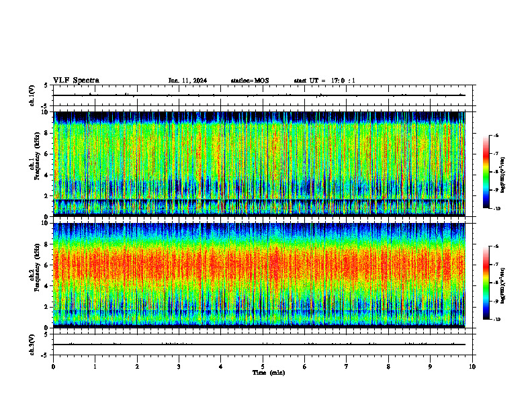Click the ch.2 color scale bar

tap(486, 283)
